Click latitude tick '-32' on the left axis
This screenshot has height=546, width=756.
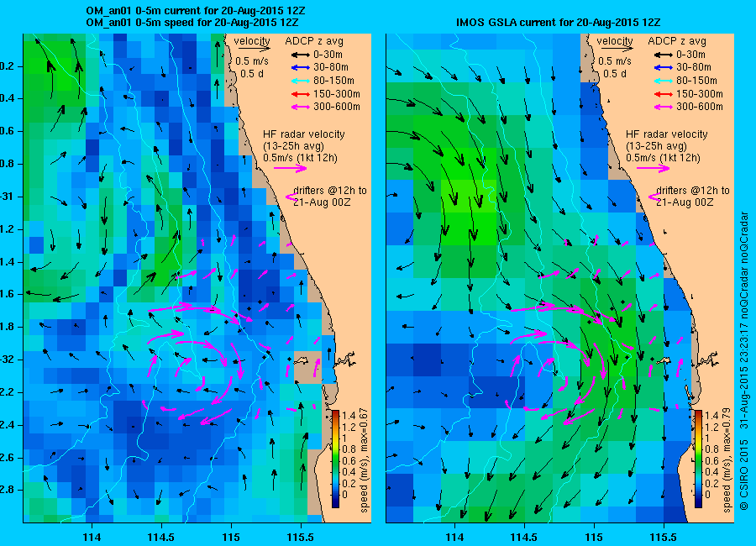point(7,360)
